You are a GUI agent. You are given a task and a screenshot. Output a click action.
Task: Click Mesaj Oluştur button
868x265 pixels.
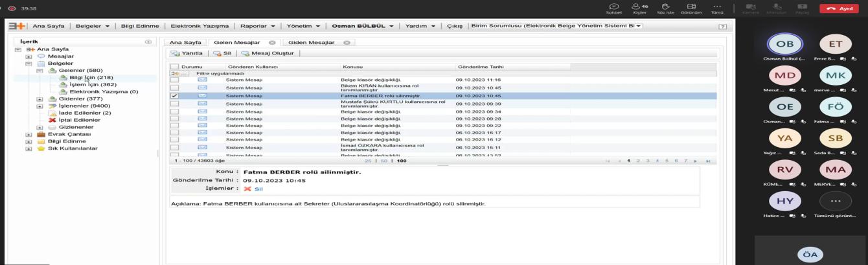268,53
